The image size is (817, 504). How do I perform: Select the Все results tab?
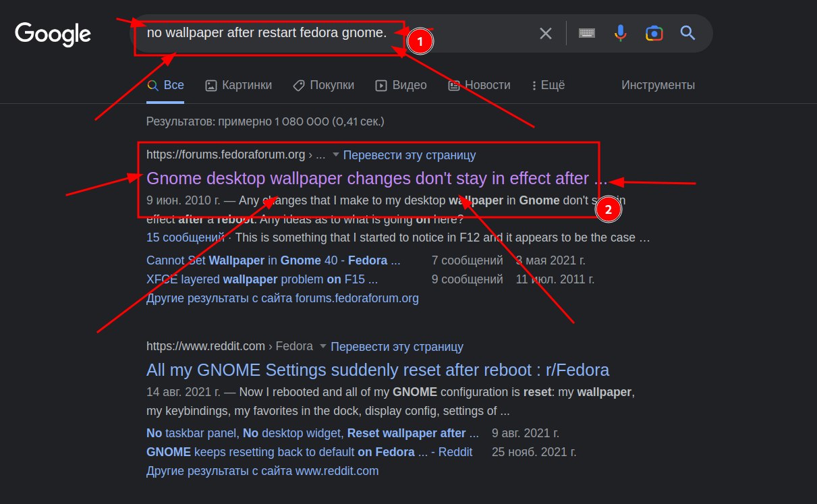[x=165, y=85]
